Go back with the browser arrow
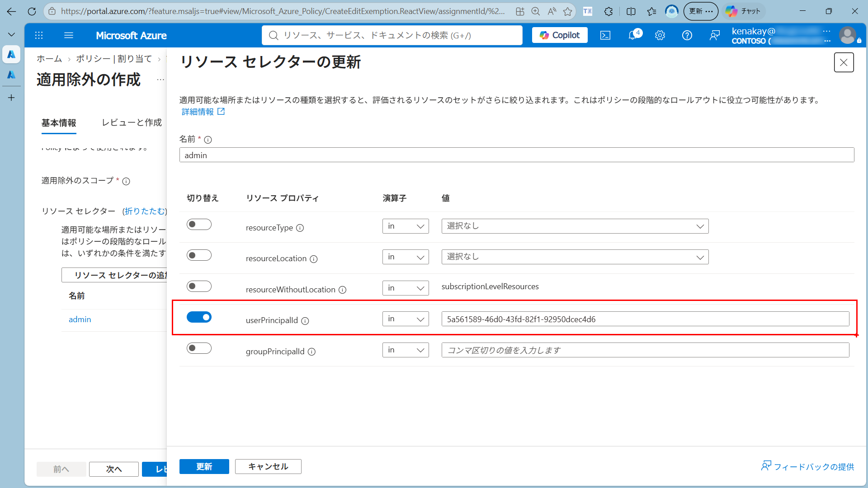 click(x=11, y=11)
